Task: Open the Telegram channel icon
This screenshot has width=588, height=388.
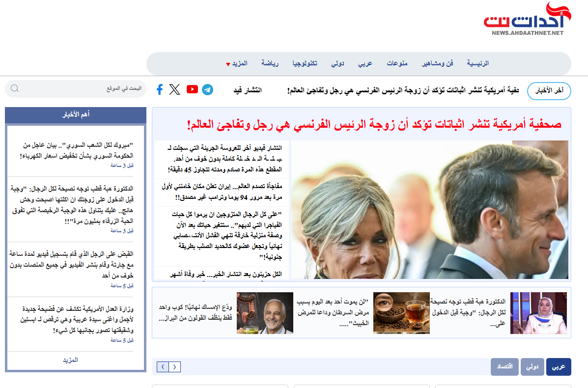Action: [207, 89]
